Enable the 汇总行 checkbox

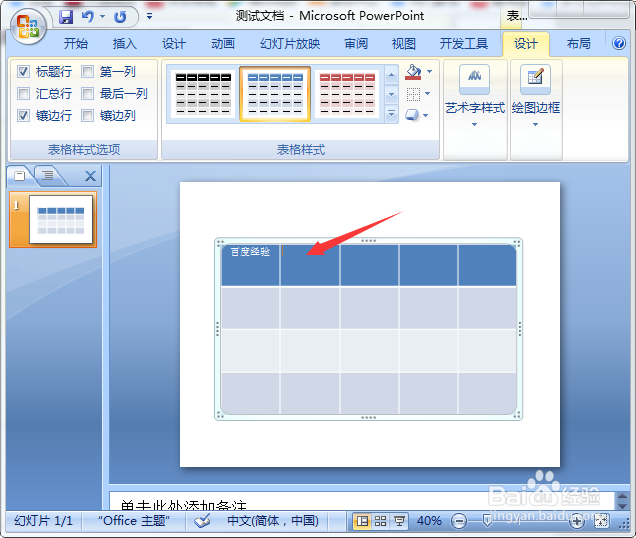pos(24,94)
